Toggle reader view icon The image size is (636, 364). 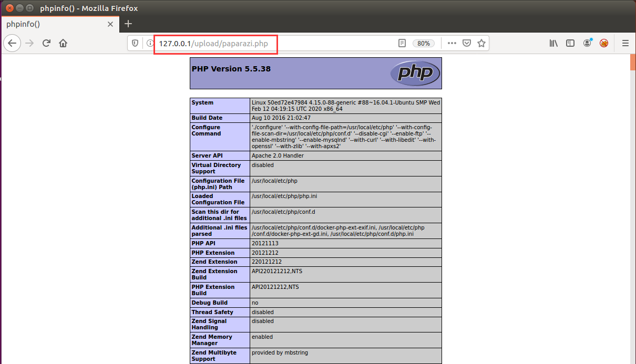[x=402, y=44]
